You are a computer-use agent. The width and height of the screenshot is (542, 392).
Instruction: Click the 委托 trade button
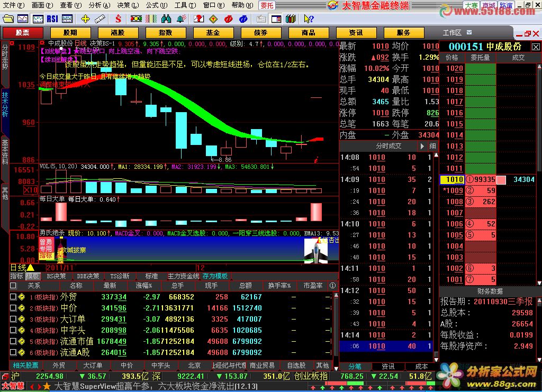pos(267,5)
